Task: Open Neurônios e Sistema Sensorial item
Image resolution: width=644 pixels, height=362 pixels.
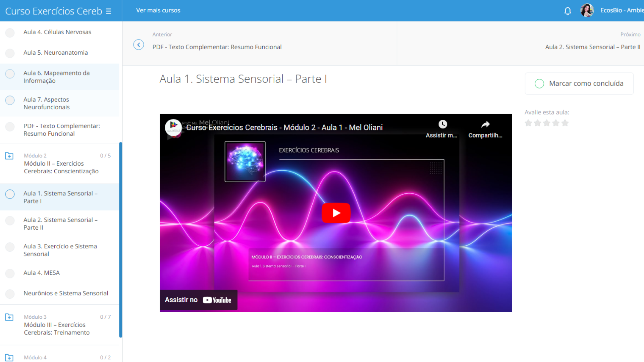Action: pyautogui.click(x=66, y=293)
